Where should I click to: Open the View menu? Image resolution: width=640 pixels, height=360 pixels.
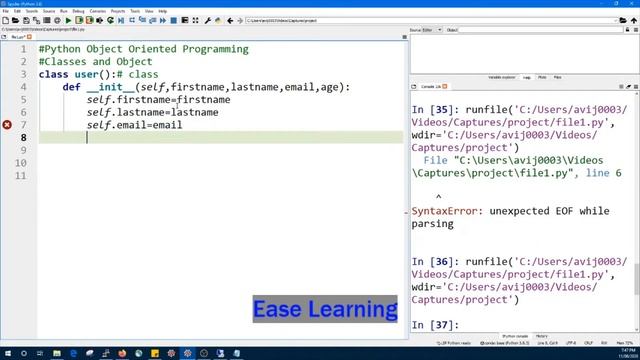tap(149, 11)
